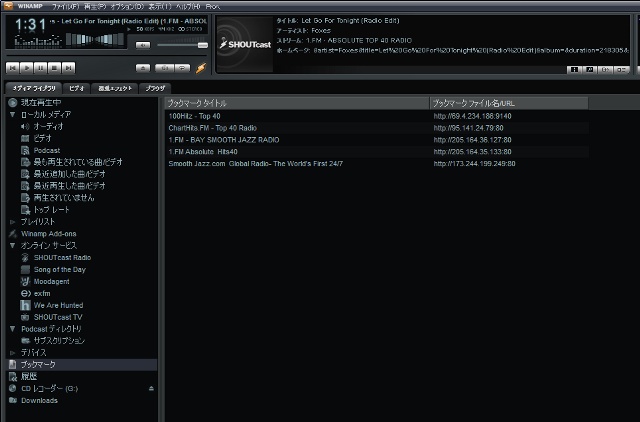The width and height of the screenshot is (640, 422).
Task: Select 最も再生されている曲/ビデオ smart view
Action: point(78,162)
